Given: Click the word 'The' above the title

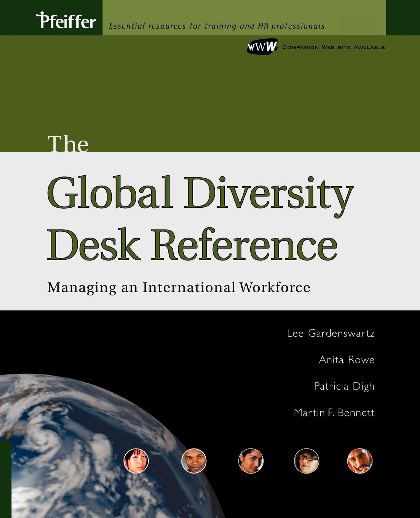Looking at the screenshot, I should [68, 144].
